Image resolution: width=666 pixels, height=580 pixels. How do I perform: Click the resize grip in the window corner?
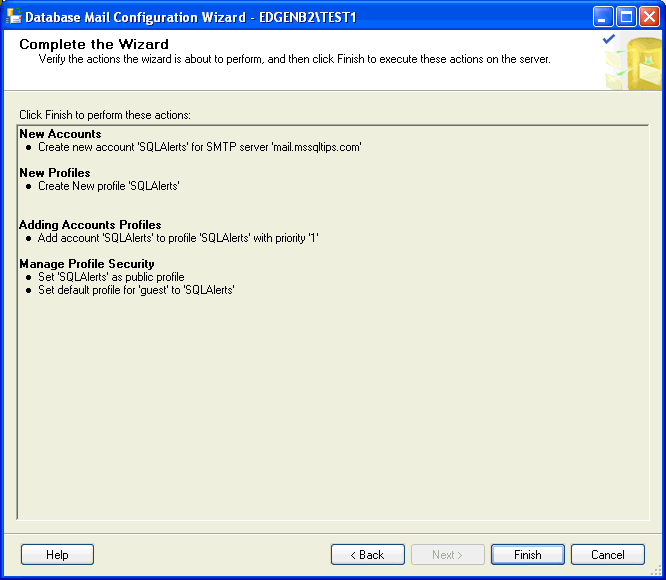click(x=656, y=571)
